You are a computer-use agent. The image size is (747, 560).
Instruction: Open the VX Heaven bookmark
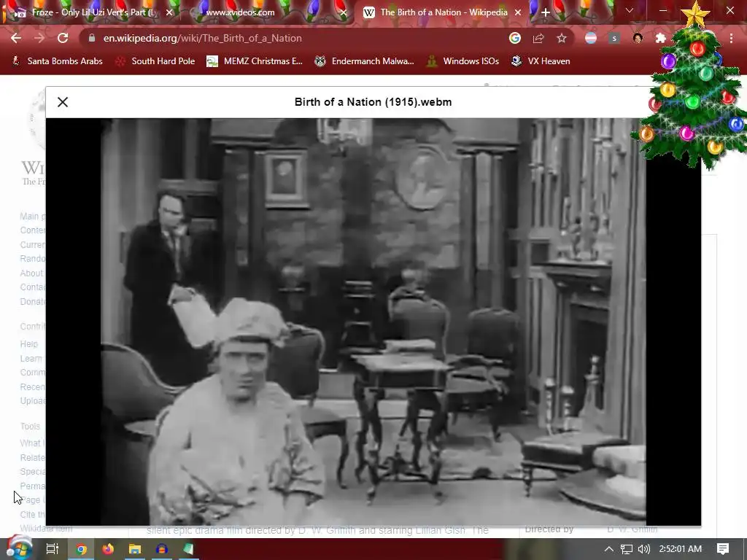pyautogui.click(x=541, y=61)
